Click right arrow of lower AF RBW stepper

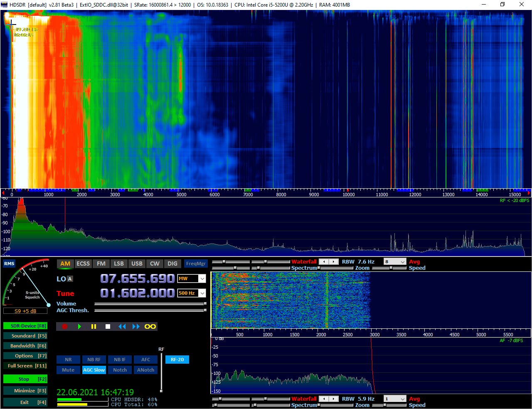[333, 399]
